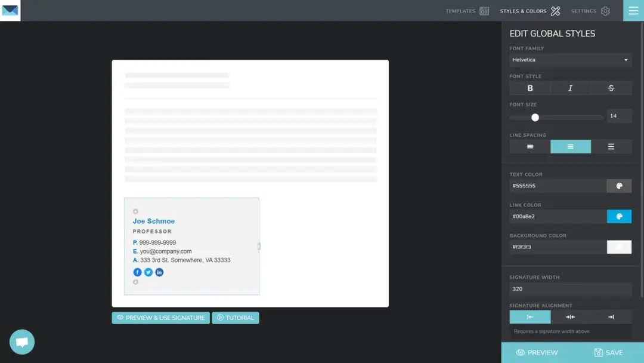Click the Save button

[608, 352]
